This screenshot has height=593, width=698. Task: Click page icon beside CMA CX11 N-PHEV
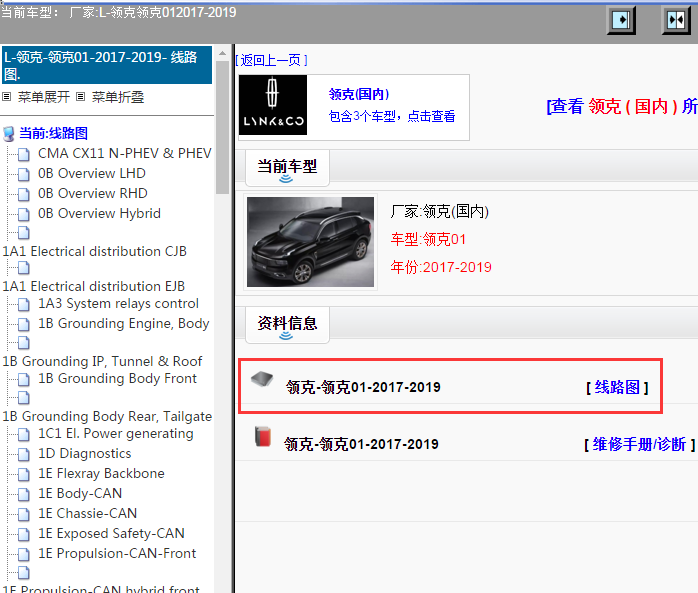24,154
